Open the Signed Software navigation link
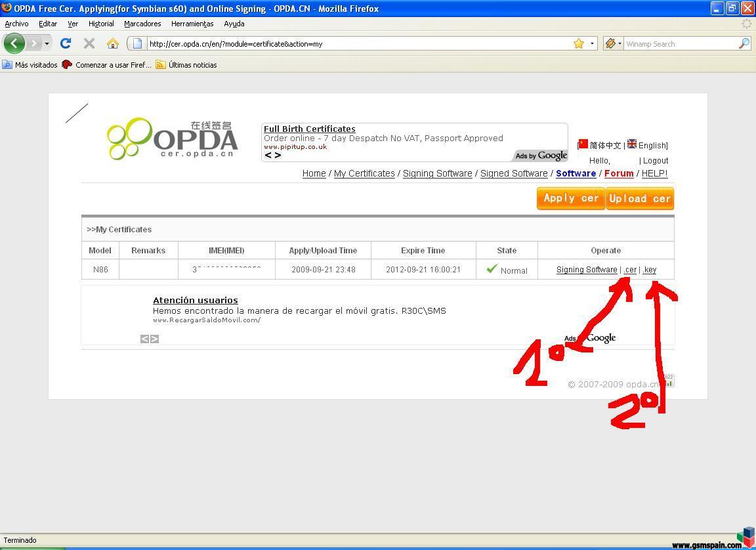756x550 pixels. tap(514, 173)
